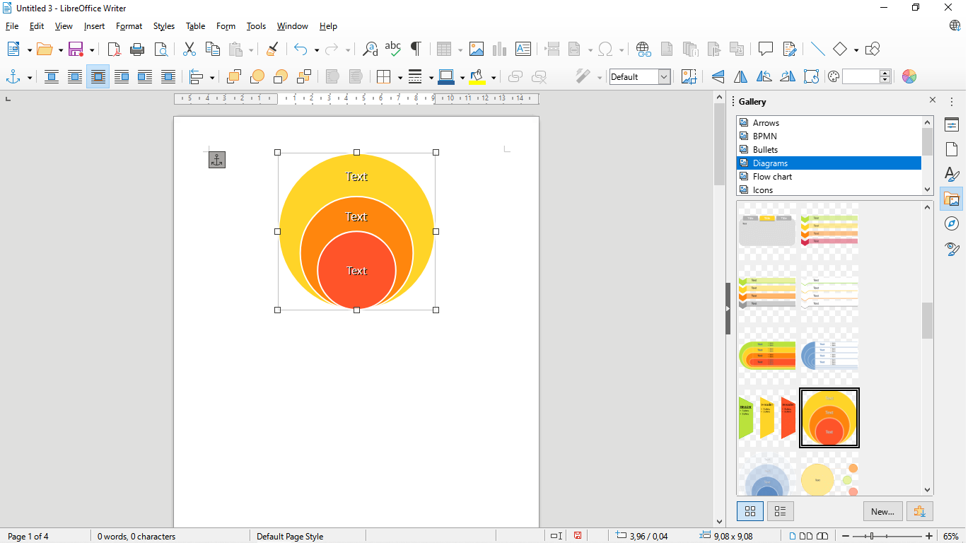Open the Align Objects dropdown
Image resolution: width=980 pixels, height=543 pixels.
pos(212,77)
